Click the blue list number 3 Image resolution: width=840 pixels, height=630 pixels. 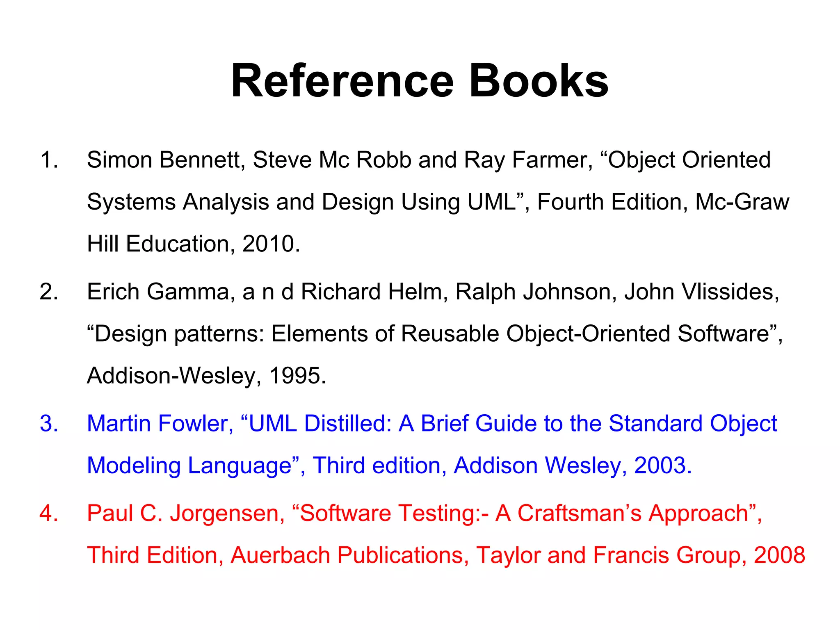49,423
